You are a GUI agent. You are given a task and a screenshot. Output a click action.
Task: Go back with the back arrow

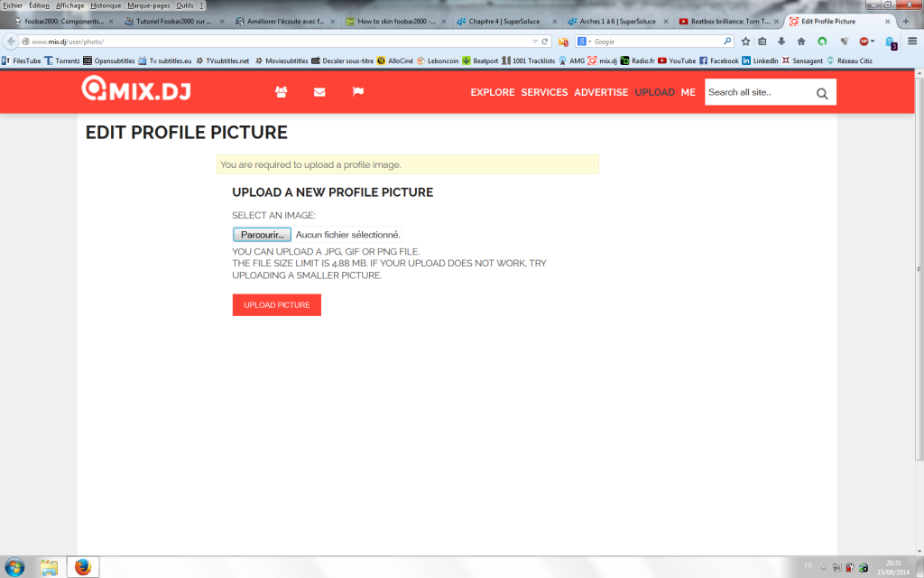click(x=11, y=42)
